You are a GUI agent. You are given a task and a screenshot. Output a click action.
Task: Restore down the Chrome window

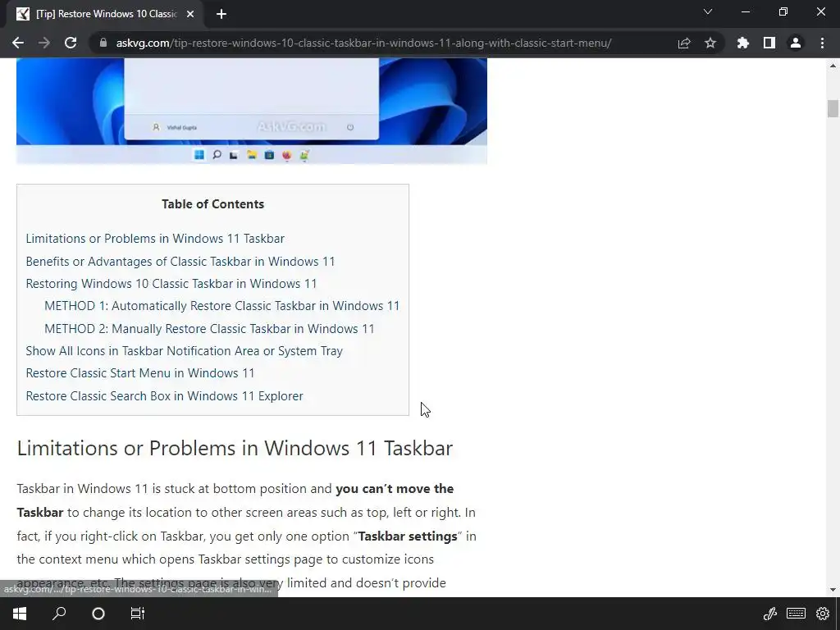[783, 11]
